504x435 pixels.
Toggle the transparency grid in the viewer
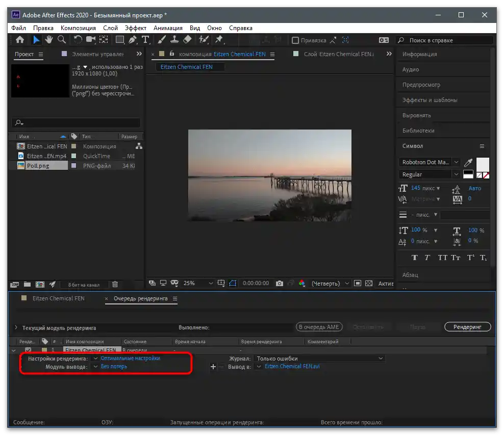pyautogui.click(x=369, y=284)
